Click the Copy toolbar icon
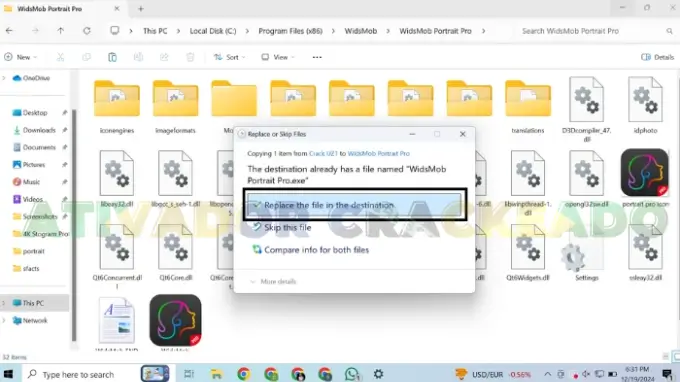Viewport: 680px width, 382px height. 86,57
